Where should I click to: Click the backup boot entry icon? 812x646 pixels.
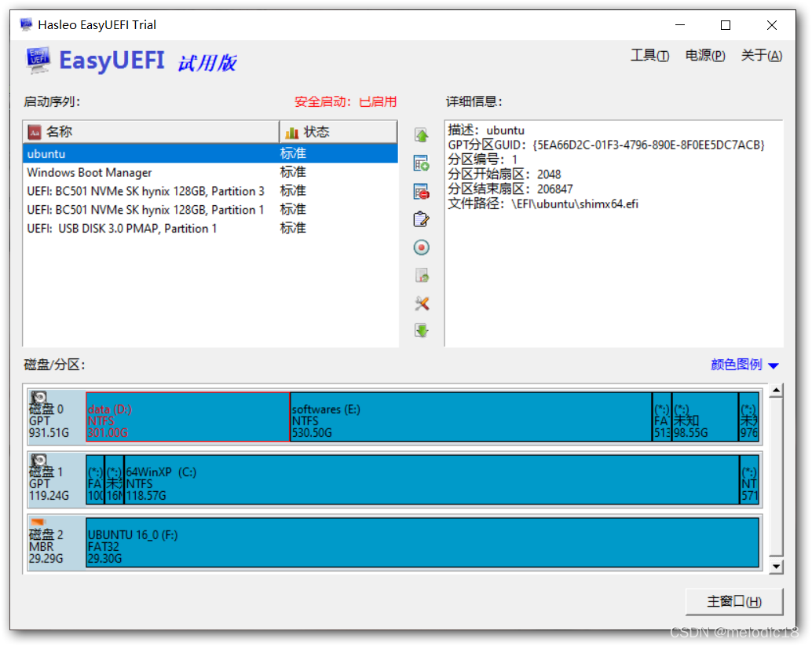422,276
